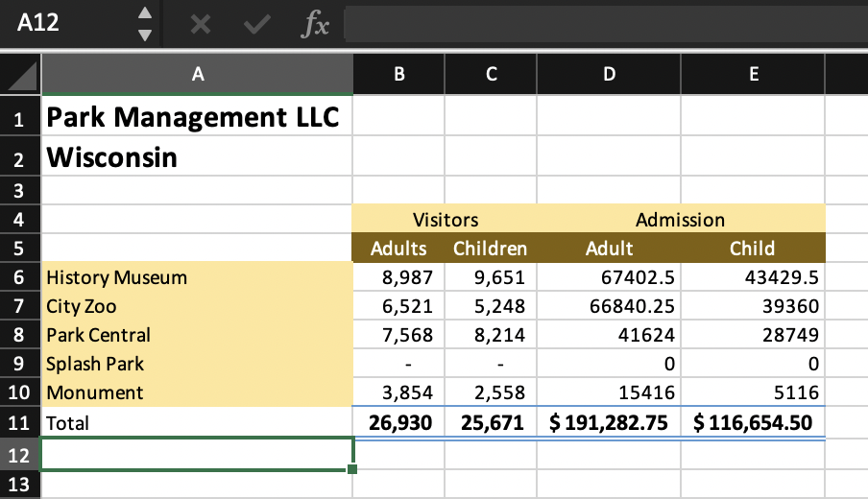The image size is (868, 499).
Task: Click the cell containing 43429.5
Action: pyautogui.click(x=753, y=277)
